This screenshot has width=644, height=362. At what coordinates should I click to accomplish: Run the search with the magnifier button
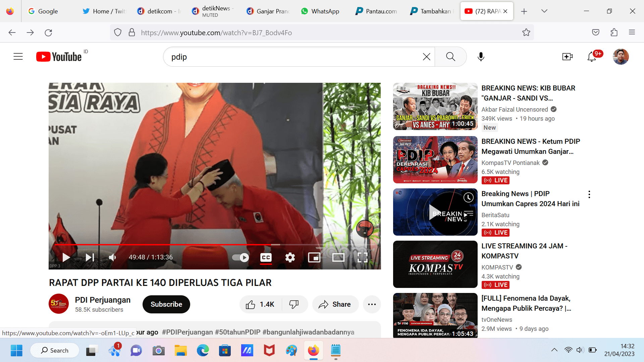450,57
